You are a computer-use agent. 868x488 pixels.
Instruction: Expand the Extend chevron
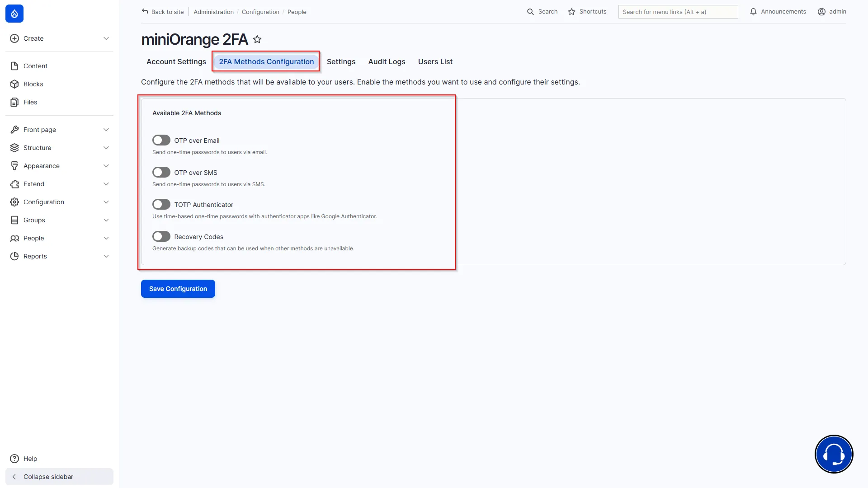(106, 184)
